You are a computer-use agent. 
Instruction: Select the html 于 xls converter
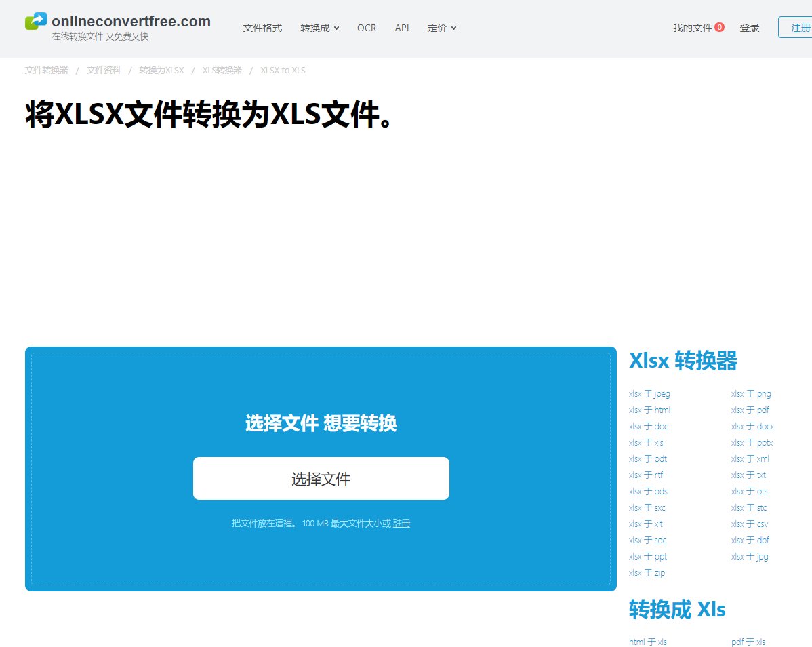click(x=648, y=642)
